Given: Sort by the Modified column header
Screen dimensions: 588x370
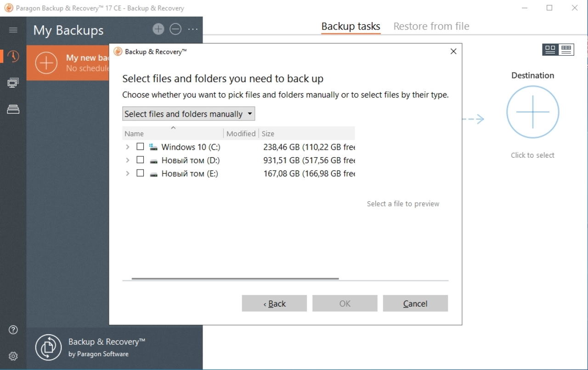Looking at the screenshot, I should click(241, 134).
